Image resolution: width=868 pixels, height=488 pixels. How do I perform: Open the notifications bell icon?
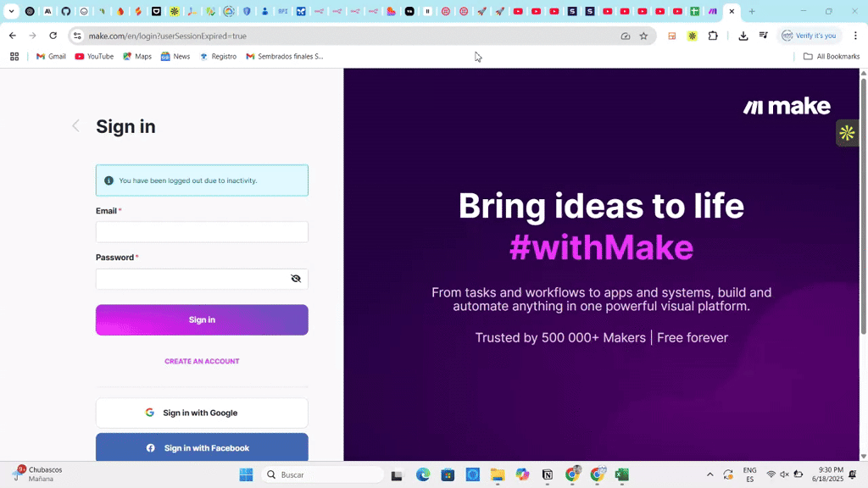point(853,474)
